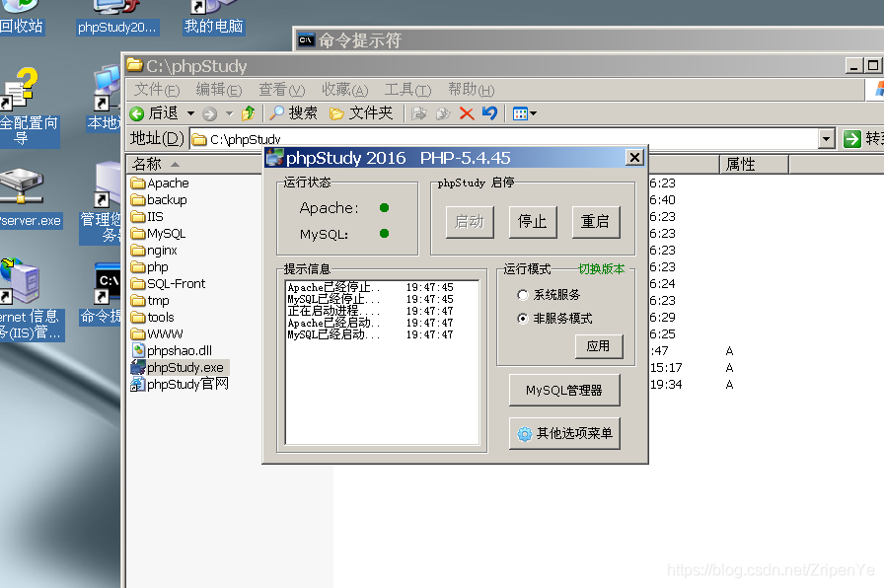Screen dimensions: 884x588
Task: Open the Search (搜索) toolbar button
Action: coord(293,113)
